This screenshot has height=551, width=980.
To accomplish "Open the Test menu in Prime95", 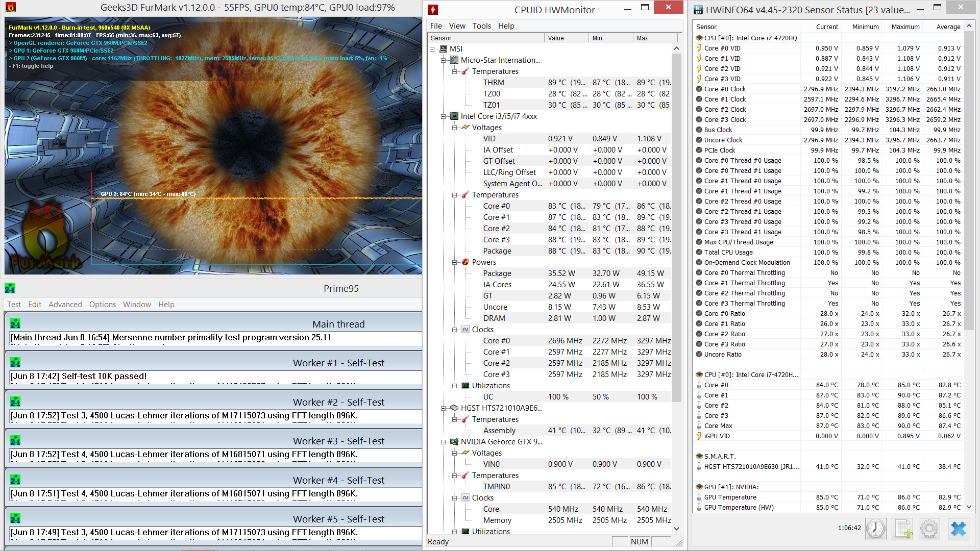I will 14,305.
